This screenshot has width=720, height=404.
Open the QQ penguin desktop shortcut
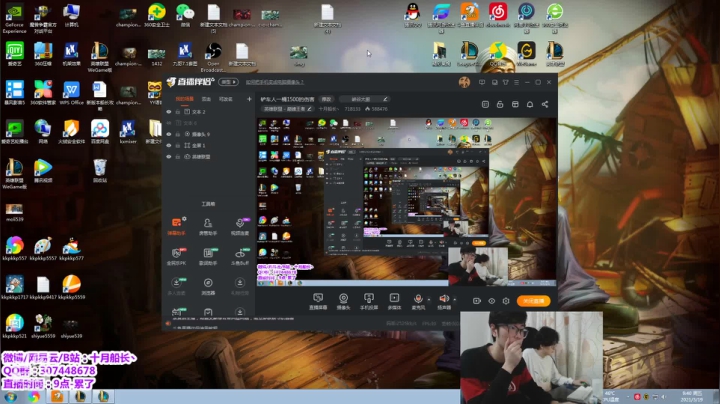pyautogui.click(x=413, y=15)
